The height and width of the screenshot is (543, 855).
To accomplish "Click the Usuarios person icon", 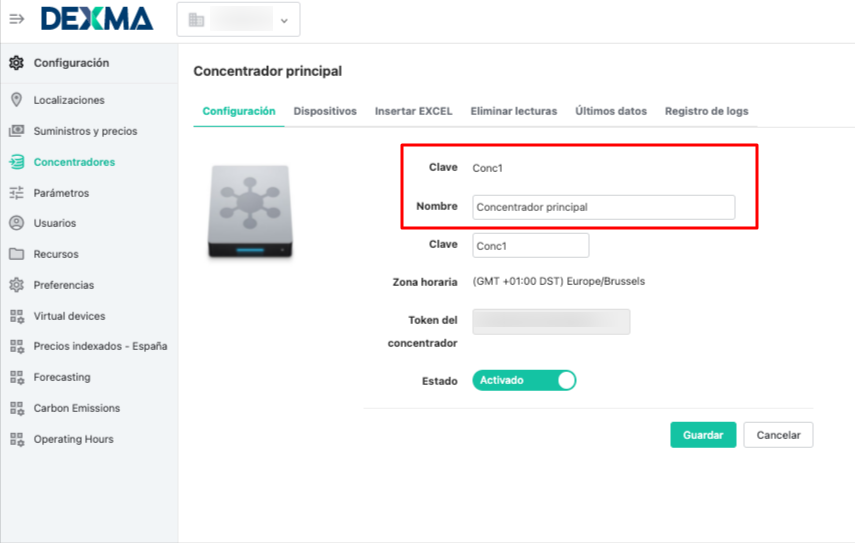I will [16, 223].
